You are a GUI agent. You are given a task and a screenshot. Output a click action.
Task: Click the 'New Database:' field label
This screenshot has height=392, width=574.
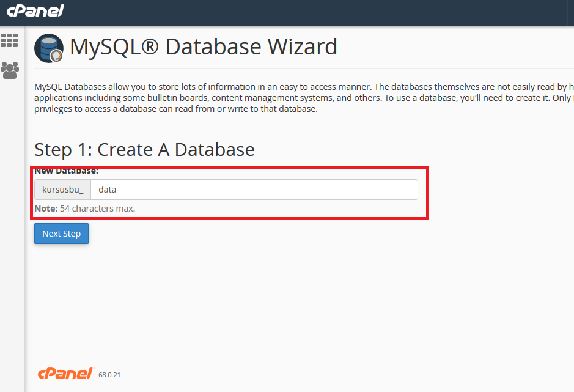(x=66, y=171)
